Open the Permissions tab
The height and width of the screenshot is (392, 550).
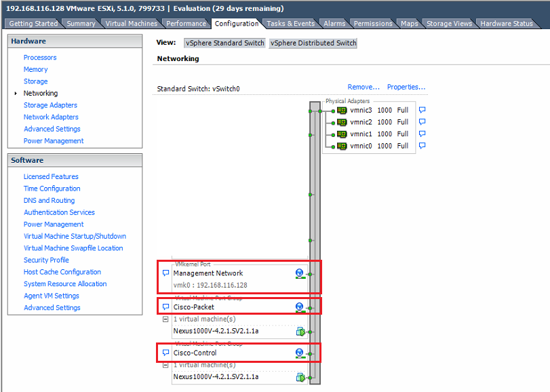click(373, 24)
